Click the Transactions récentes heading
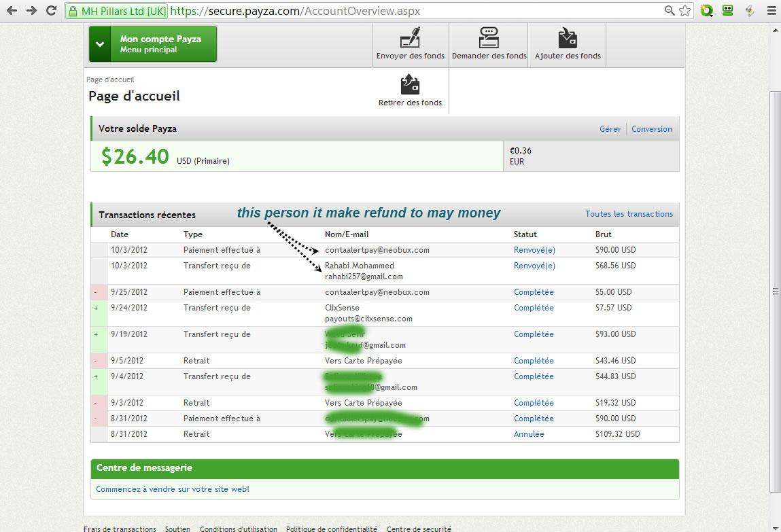Screen dimensions: 781x532 click(147, 215)
